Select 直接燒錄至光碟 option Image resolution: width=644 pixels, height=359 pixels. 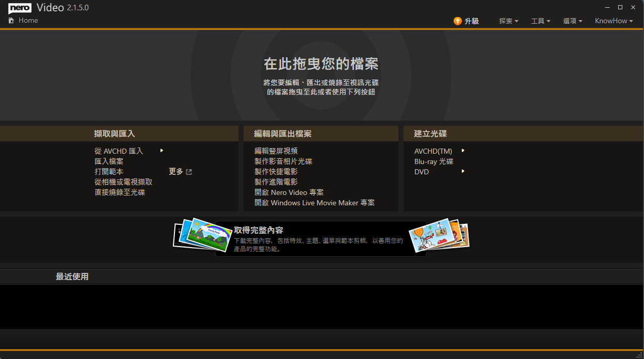120,192
